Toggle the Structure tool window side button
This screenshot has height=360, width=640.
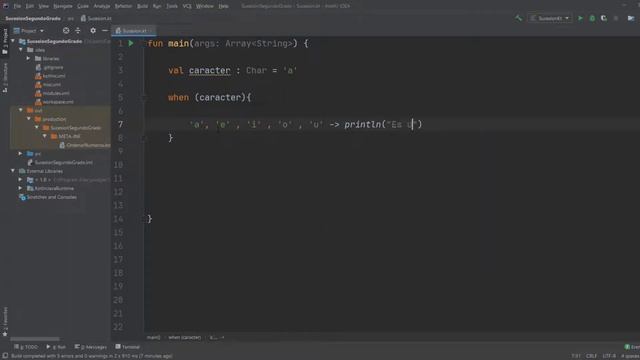click(5, 78)
